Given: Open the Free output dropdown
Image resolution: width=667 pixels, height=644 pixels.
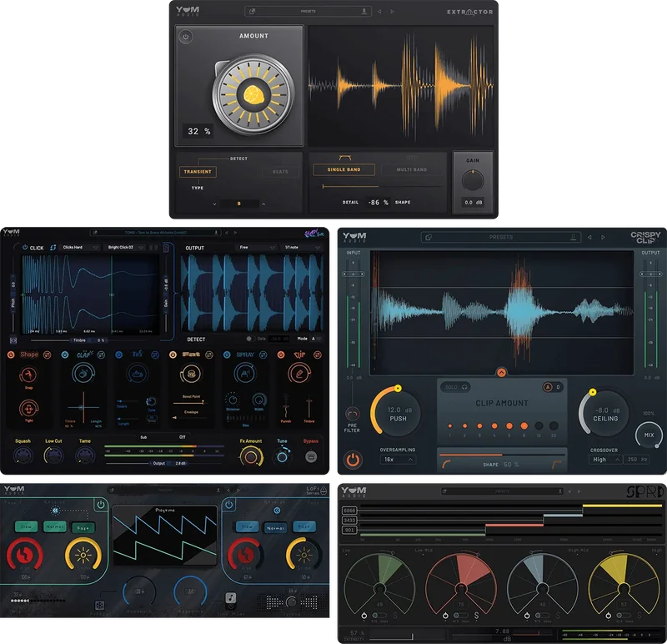Looking at the screenshot, I should tap(257, 247).
